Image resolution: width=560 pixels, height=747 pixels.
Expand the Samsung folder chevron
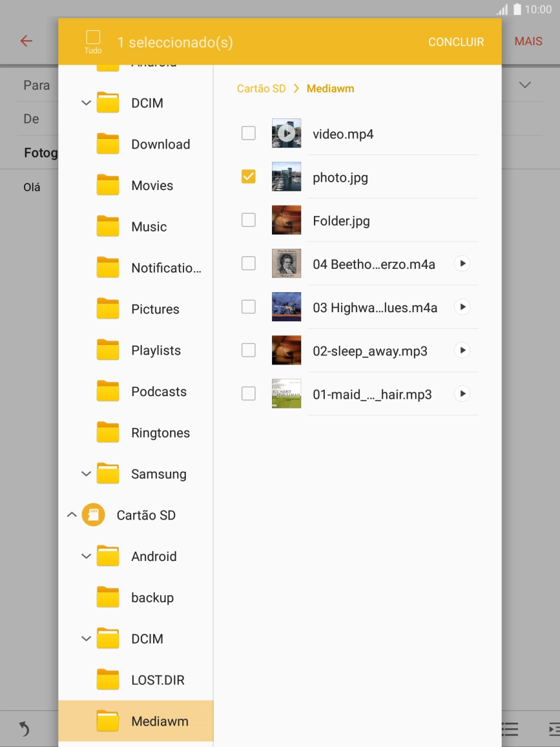(x=86, y=474)
